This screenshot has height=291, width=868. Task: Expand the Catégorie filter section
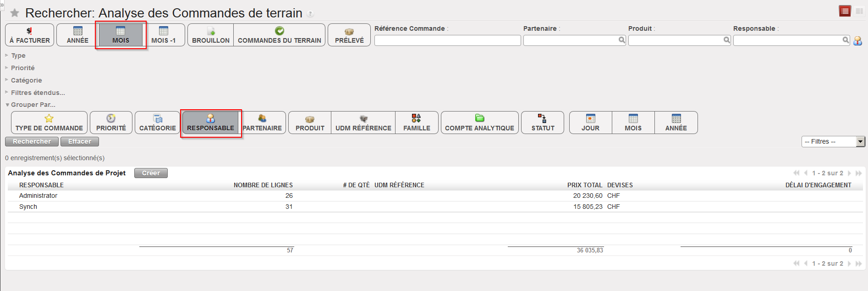click(23, 80)
